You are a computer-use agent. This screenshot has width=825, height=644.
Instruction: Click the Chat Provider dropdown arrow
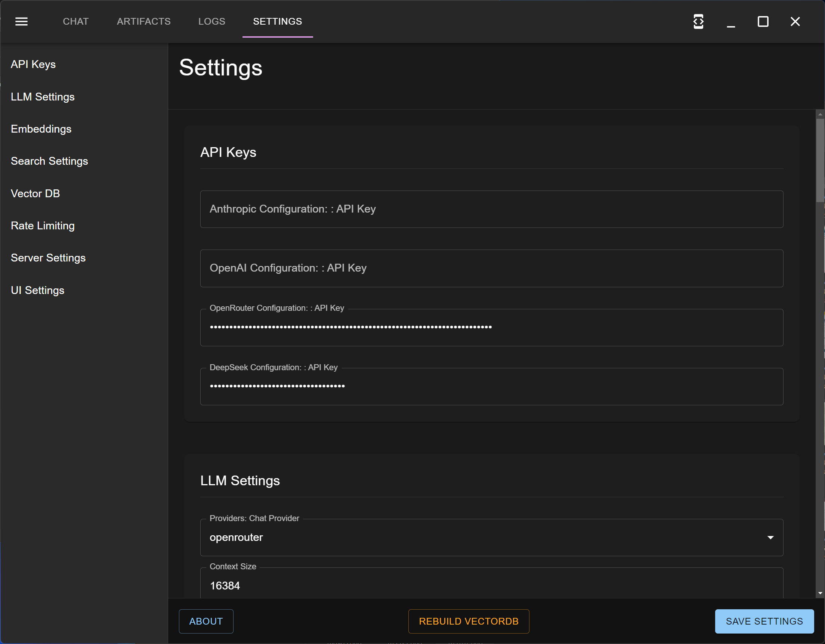click(770, 538)
